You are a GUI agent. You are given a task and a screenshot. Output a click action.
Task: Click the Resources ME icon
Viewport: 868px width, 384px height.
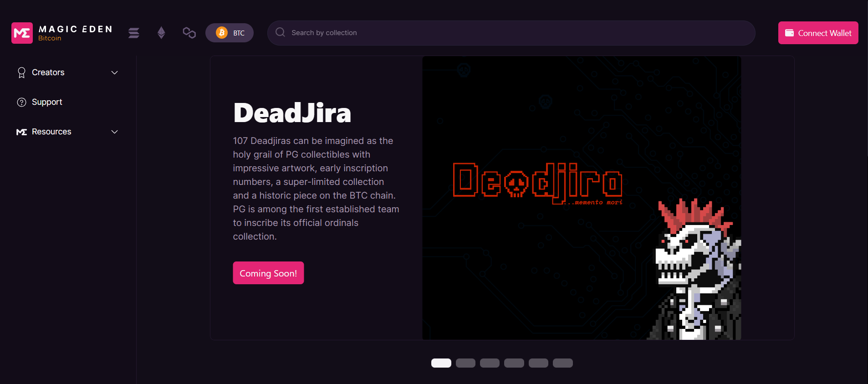[x=21, y=132]
